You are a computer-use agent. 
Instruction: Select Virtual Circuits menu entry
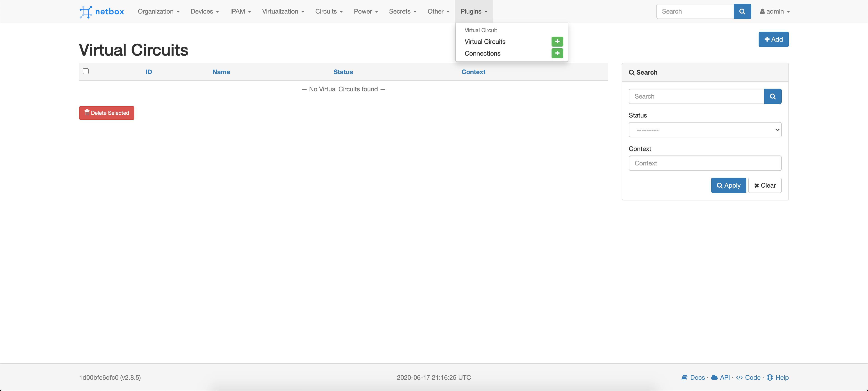pos(485,41)
